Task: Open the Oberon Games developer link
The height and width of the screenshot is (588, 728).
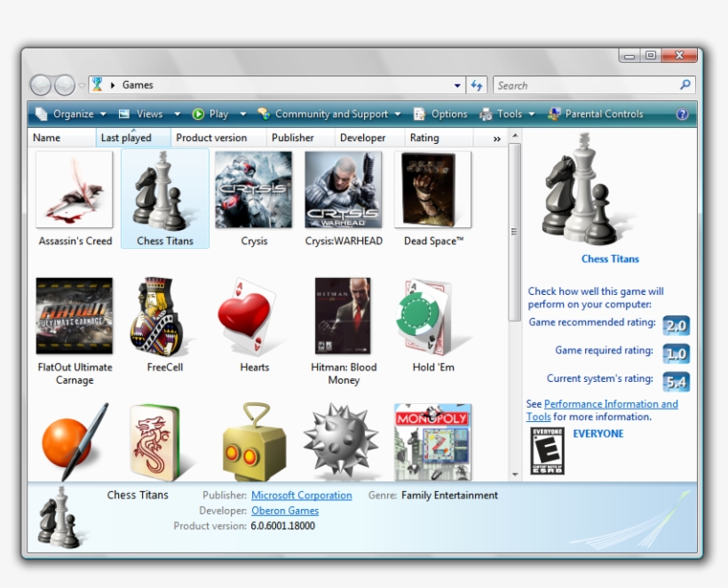Action: (x=285, y=511)
